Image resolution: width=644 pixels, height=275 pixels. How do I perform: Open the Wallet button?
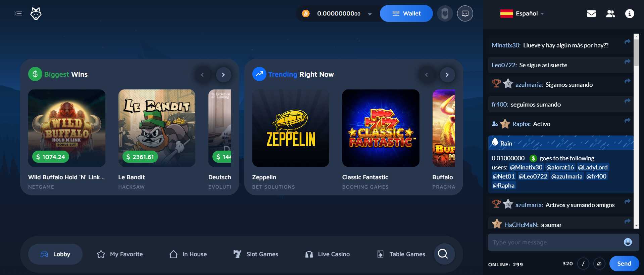(406, 13)
